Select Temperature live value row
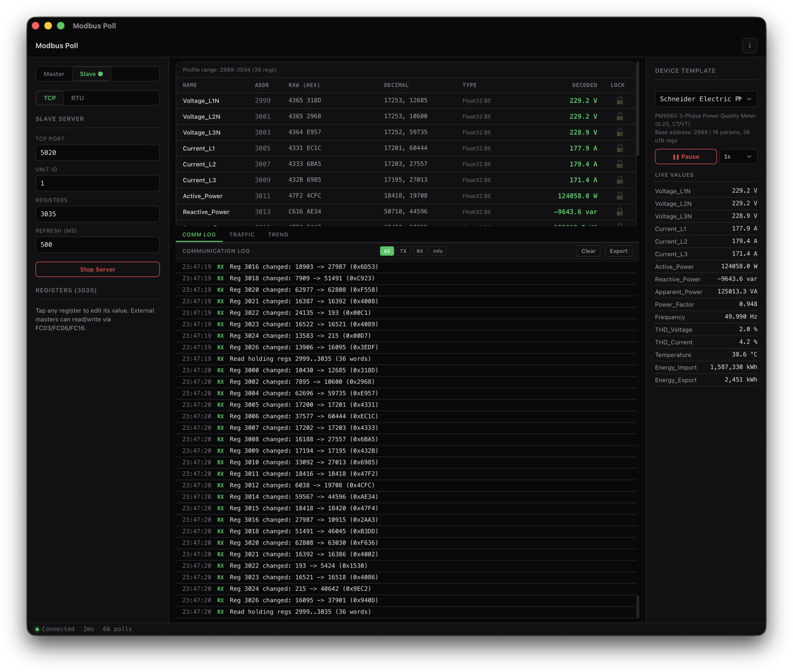 point(705,355)
